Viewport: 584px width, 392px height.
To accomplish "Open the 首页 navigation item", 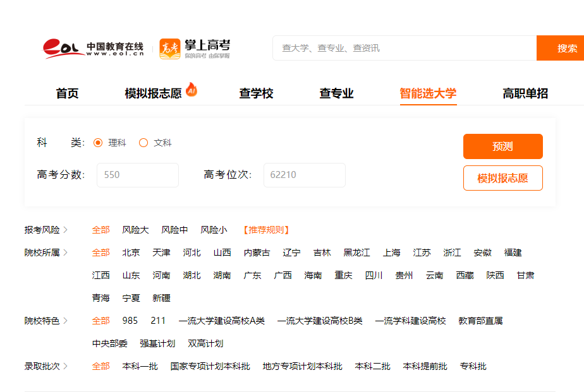I will [x=67, y=93].
